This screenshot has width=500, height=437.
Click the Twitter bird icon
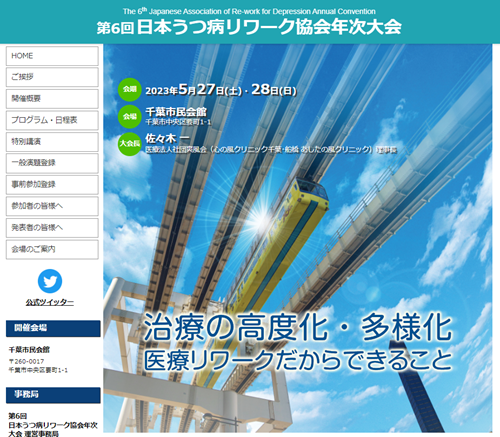pos(50,281)
